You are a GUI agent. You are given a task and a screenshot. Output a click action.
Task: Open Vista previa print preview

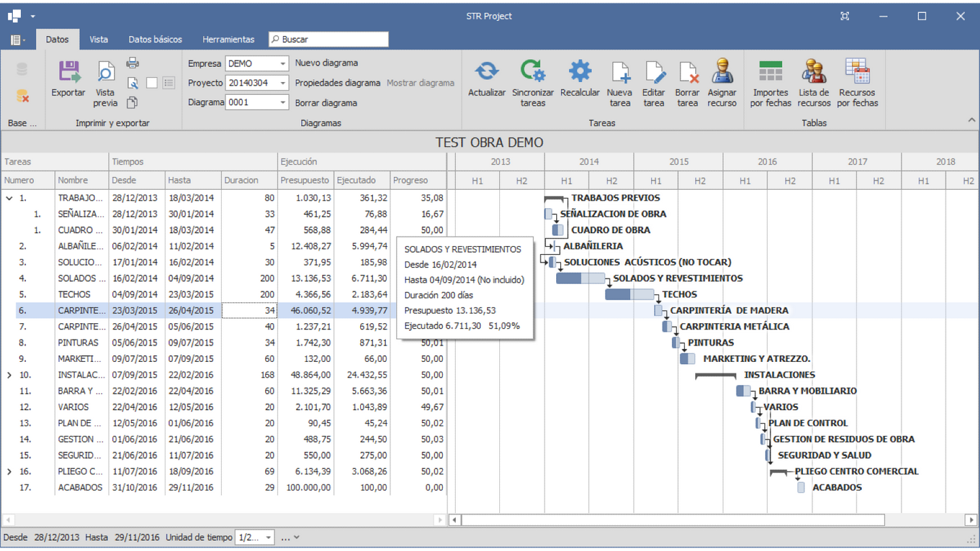point(105,73)
